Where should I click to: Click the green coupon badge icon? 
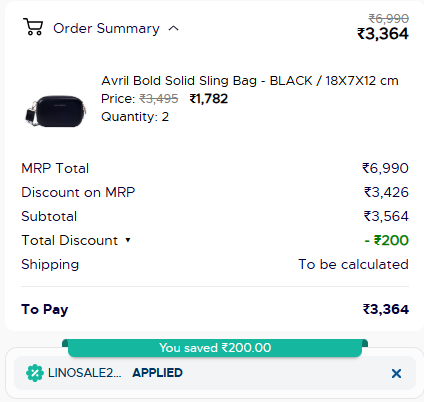point(35,373)
